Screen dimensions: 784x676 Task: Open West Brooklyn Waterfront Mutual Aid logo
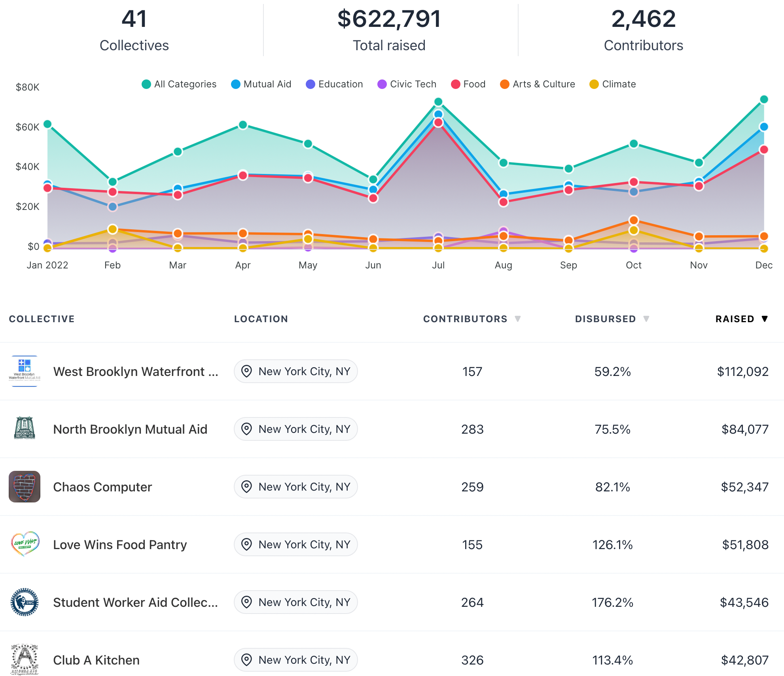point(25,371)
